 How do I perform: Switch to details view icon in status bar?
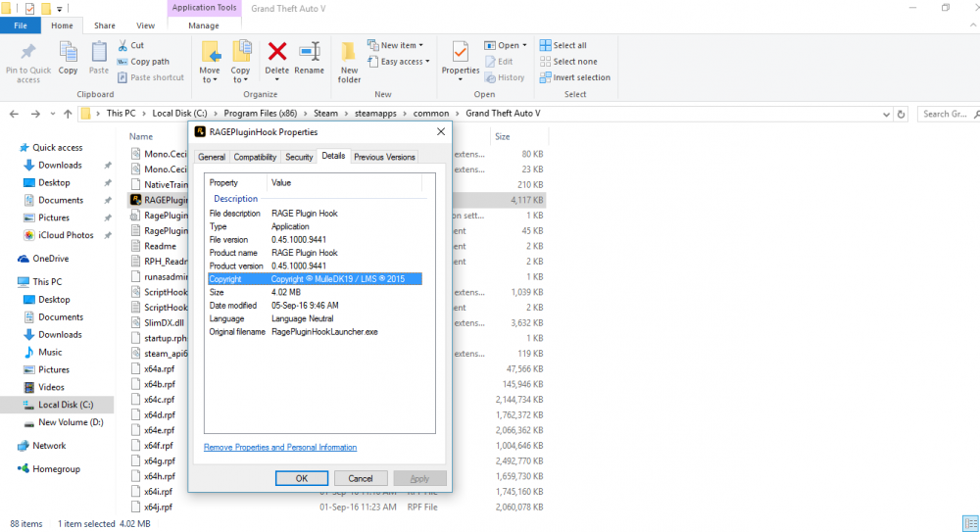coord(970,523)
